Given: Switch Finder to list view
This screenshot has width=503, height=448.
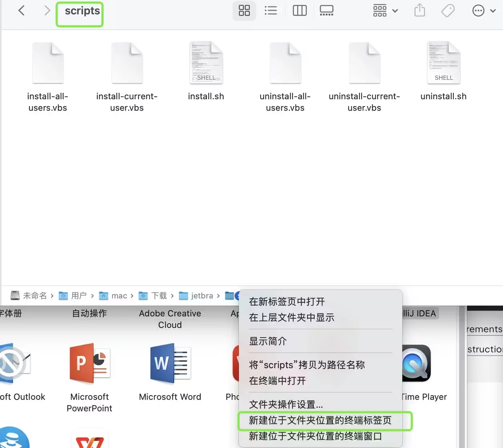Looking at the screenshot, I should [x=271, y=11].
